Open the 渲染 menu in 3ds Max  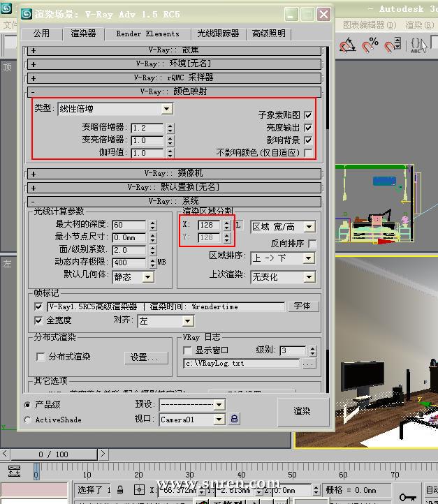click(x=419, y=24)
